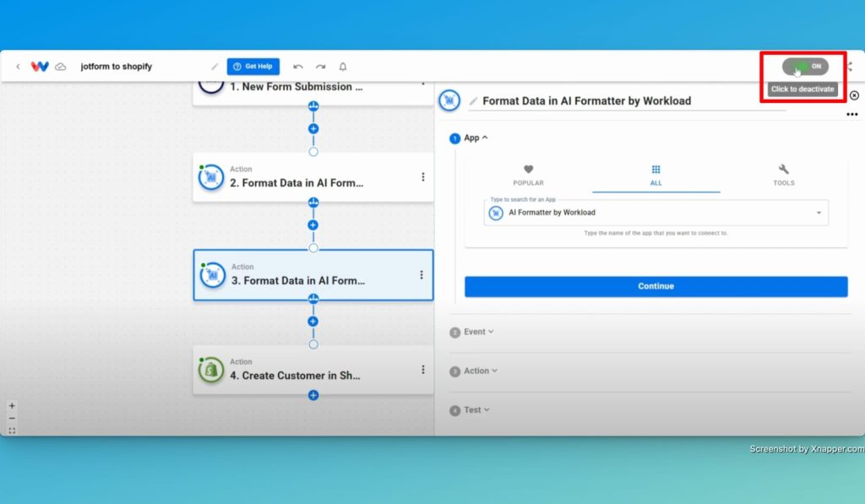Select step 4 Create Customer in Shopify
865x504 pixels.
point(313,370)
